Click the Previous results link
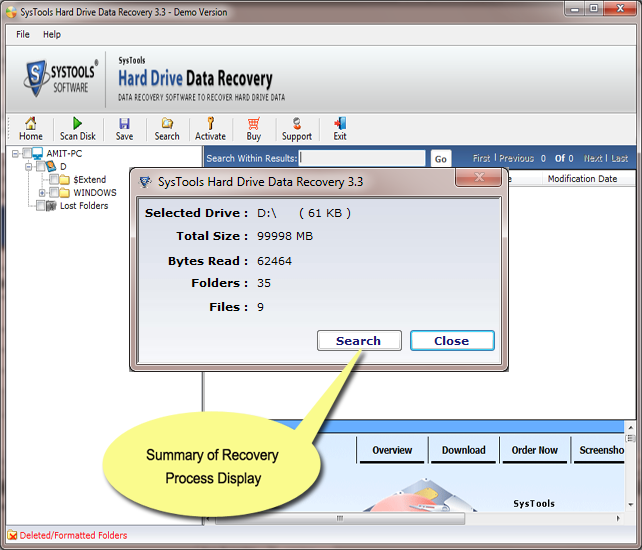 pos(516,158)
